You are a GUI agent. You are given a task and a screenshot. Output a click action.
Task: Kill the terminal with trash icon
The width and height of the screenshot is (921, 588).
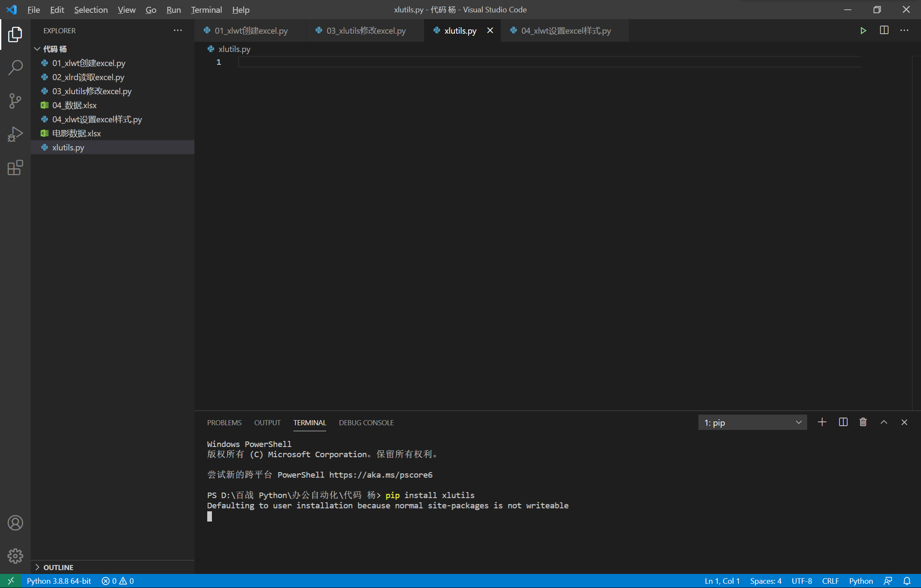point(863,422)
